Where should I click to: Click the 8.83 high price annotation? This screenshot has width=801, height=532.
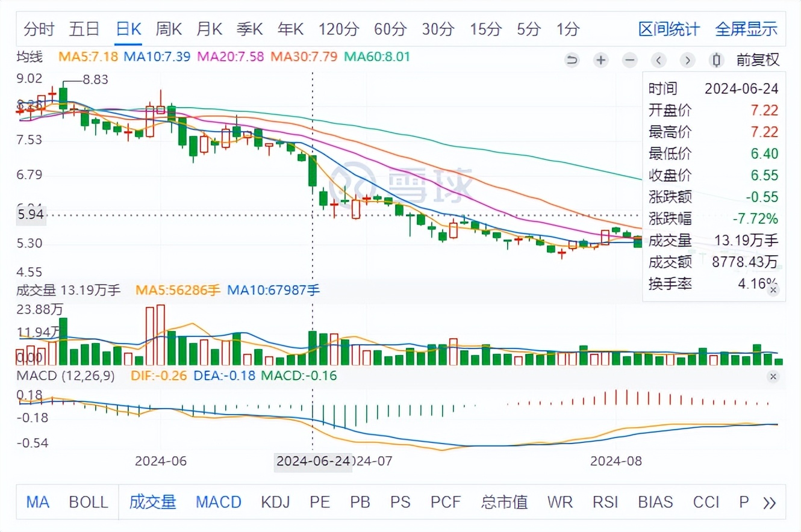click(x=95, y=79)
